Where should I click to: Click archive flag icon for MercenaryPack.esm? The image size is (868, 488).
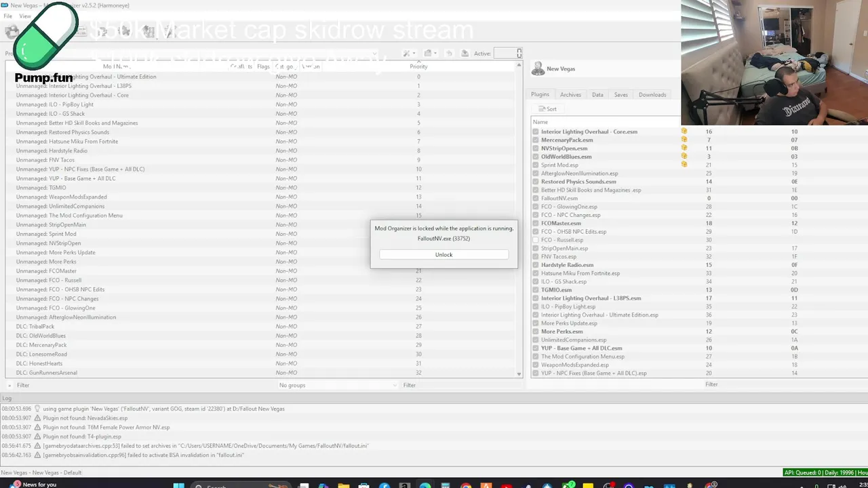coord(684,140)
